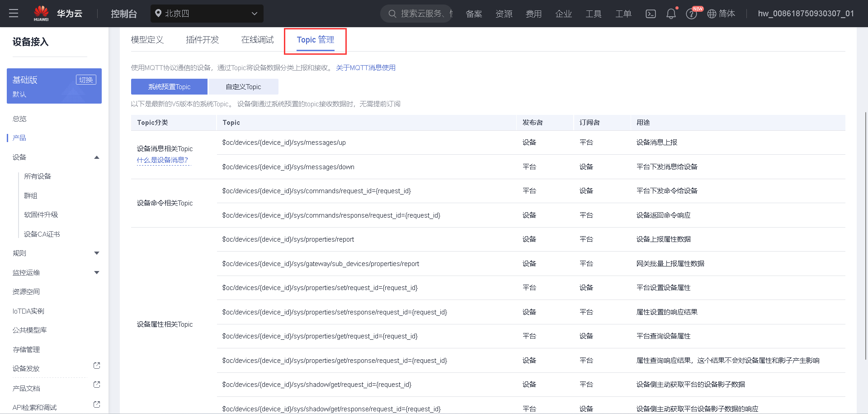Collapse the 设备 sidebar section

tap(96, 157)
